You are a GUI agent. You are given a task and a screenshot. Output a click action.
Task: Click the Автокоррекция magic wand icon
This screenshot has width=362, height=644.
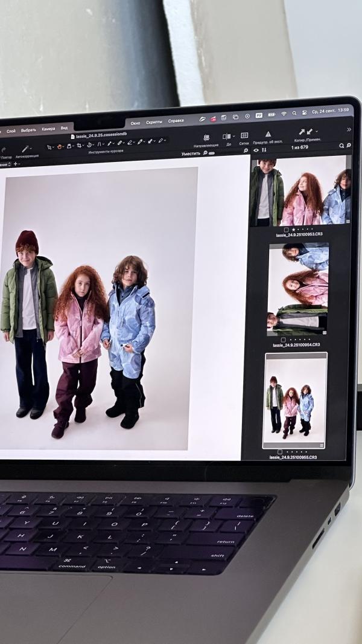coord(26,149)
